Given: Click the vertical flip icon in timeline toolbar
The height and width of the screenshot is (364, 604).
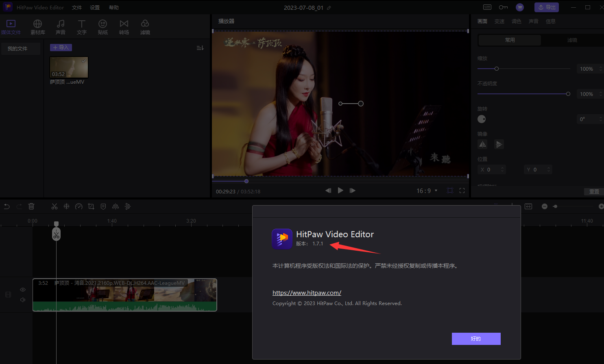Looking at the screenshot, I should 128,206.
